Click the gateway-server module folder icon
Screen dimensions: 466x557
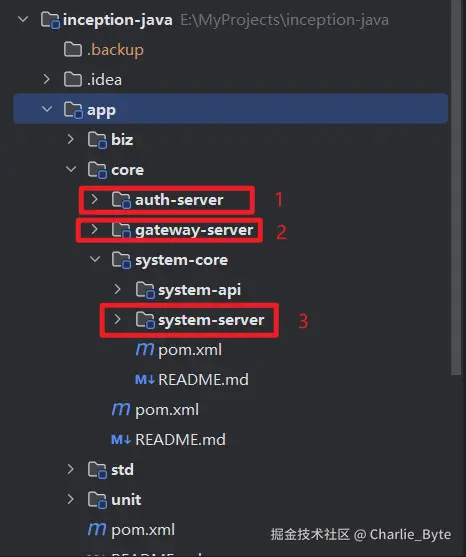(x=121, y=230)
